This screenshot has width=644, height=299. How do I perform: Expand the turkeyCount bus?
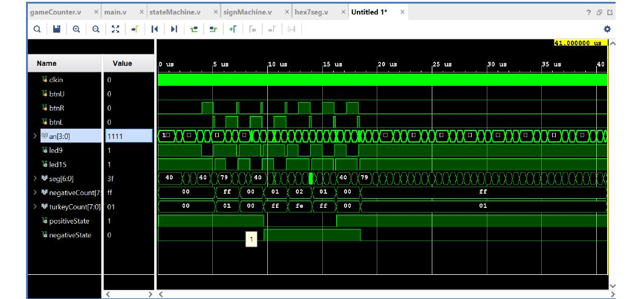(35, 207)
